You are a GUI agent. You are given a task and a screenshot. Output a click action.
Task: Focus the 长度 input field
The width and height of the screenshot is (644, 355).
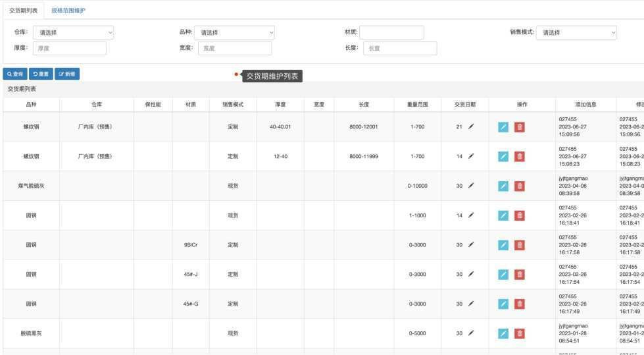point(400,48)
